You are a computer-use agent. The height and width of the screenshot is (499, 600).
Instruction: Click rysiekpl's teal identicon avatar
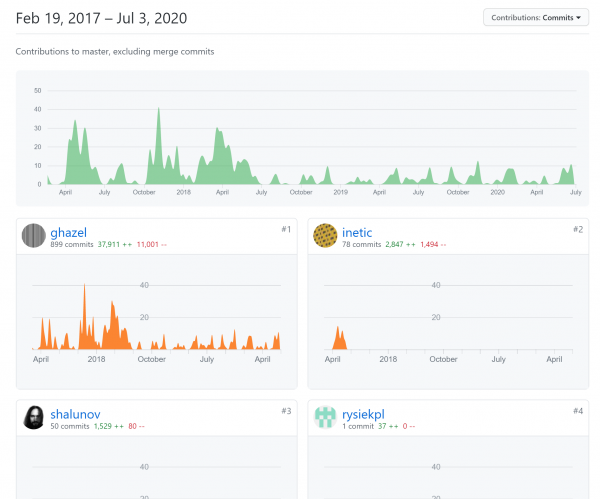click(x=325, y=417)
